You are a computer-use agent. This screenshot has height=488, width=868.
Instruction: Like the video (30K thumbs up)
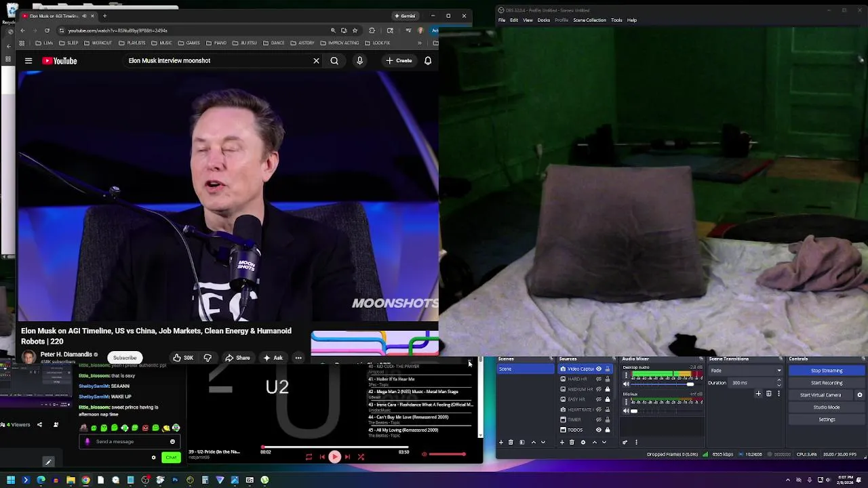(182, 358)
